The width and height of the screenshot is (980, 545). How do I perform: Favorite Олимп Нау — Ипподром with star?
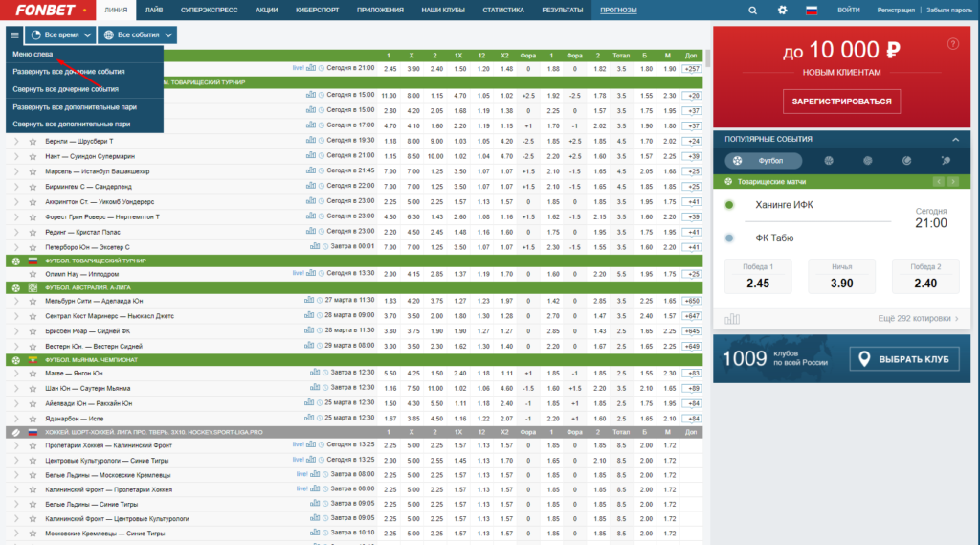(x=33, y=274)
